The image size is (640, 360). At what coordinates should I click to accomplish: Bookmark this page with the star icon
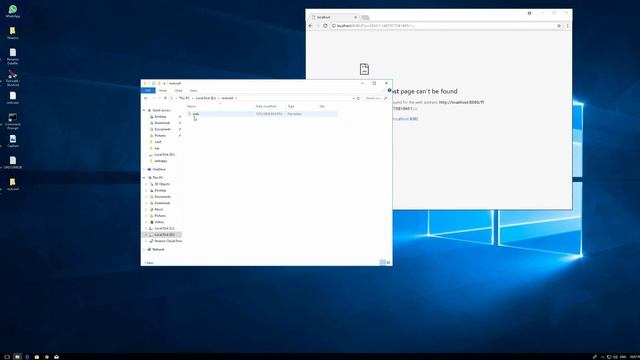coord(559,26)
